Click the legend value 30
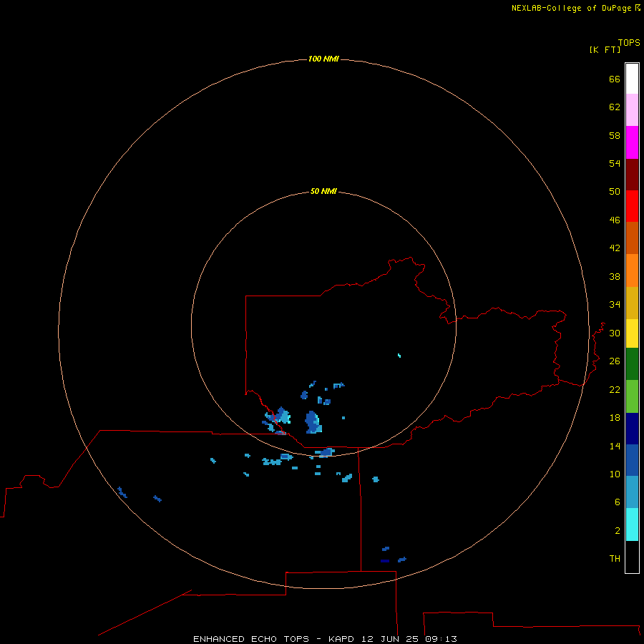This screenshot has width=644, height=644. 615,333
